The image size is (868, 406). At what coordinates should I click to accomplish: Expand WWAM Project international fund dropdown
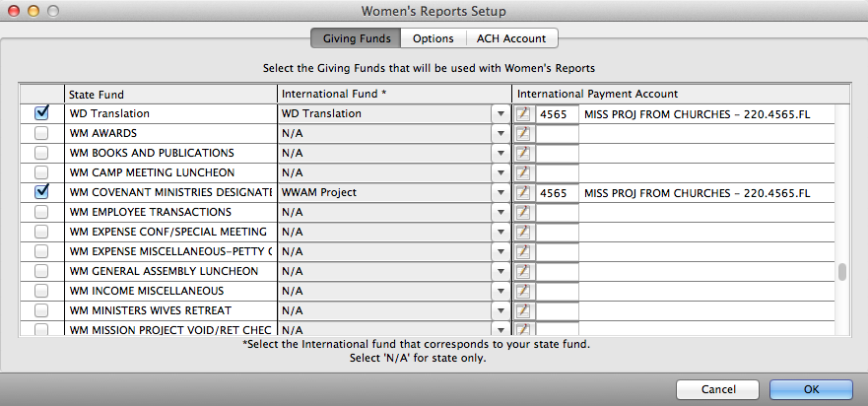click(x=500, y=193)
